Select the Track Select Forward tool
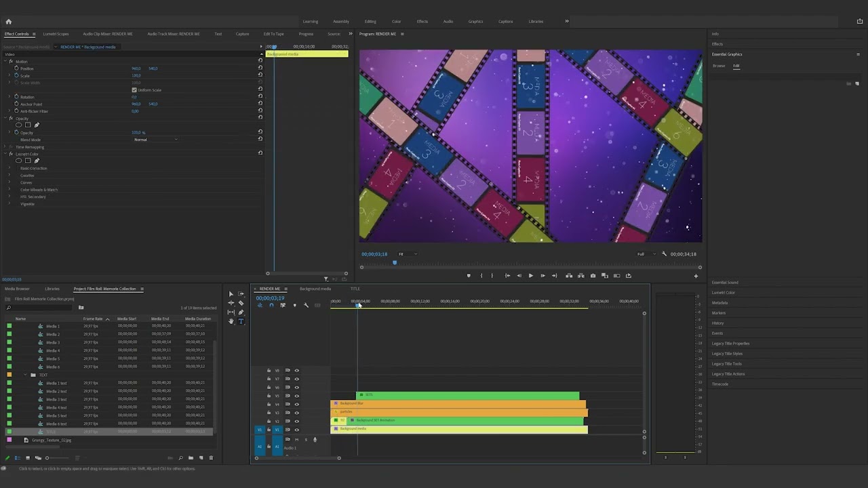The image size is (868, 488). [x=241, y=294]
